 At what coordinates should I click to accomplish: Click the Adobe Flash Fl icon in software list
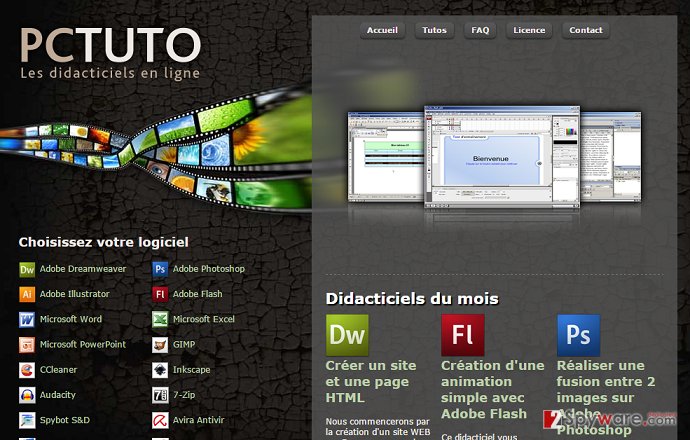point(160,294)
